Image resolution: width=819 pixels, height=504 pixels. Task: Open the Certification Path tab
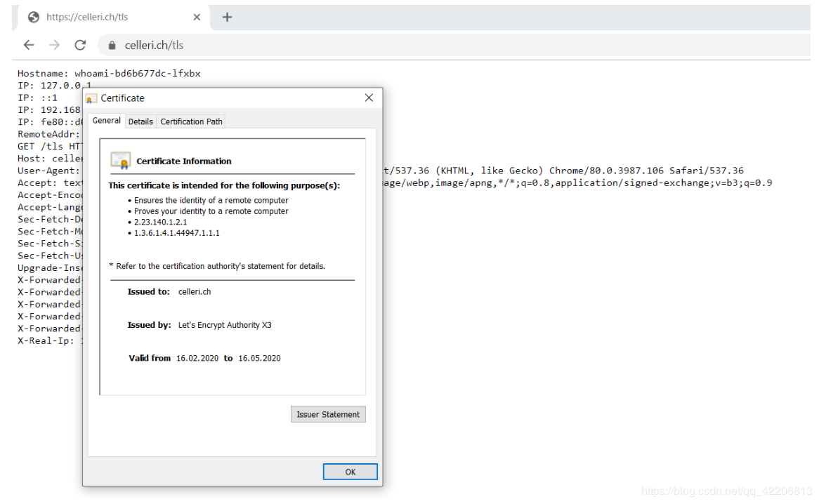(191, 121)
